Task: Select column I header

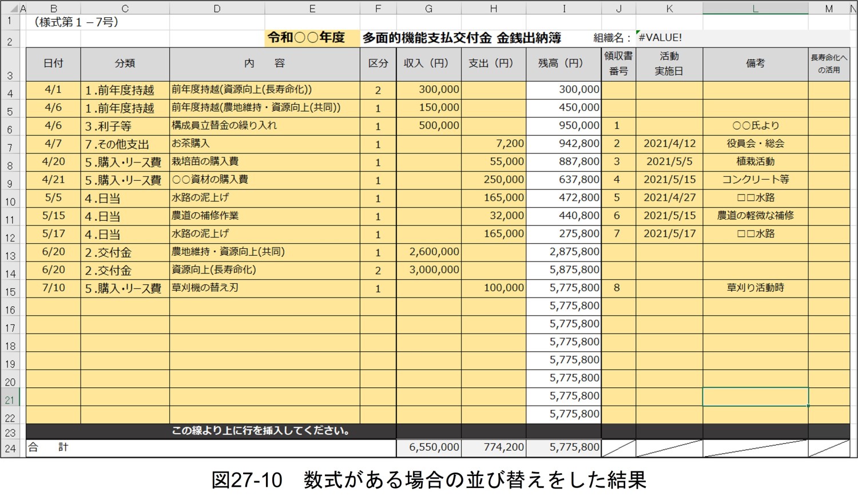Action: [564, 9]
